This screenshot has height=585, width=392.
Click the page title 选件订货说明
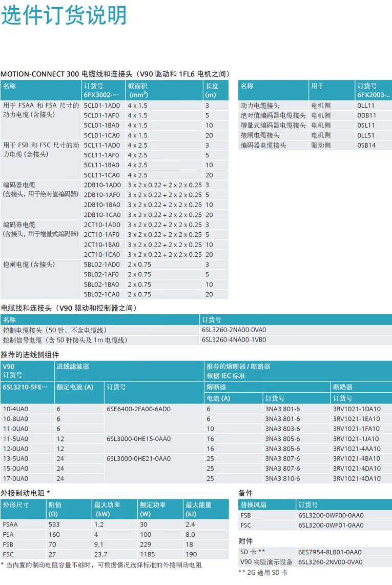[64, 16]
